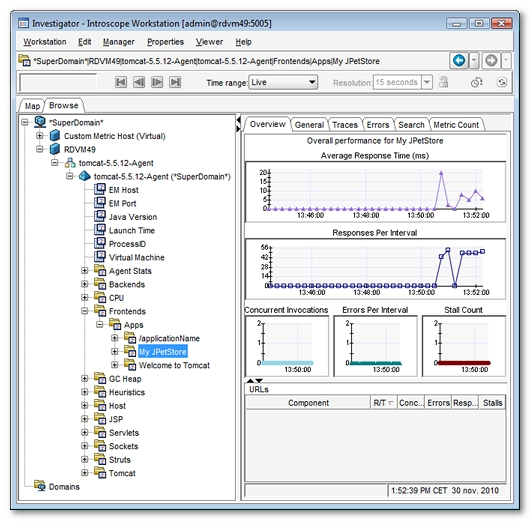Jump to the first time step

tap(121, 82)
